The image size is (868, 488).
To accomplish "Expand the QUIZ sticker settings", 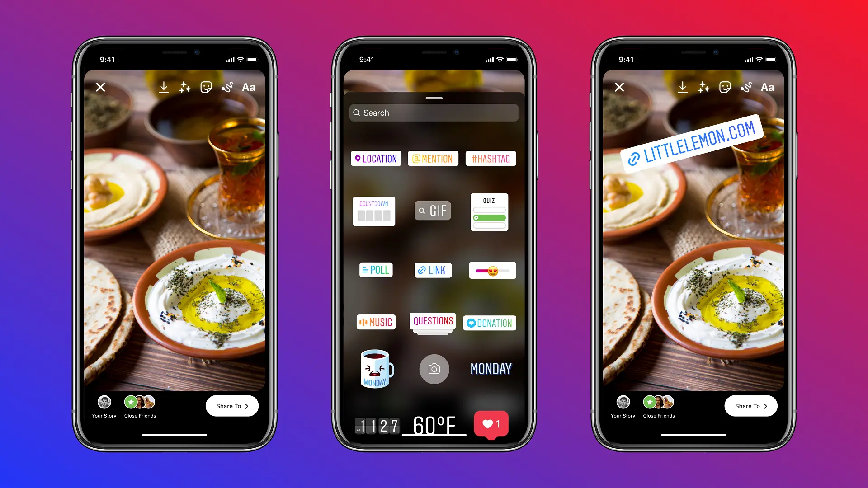I will coord(489,211).
